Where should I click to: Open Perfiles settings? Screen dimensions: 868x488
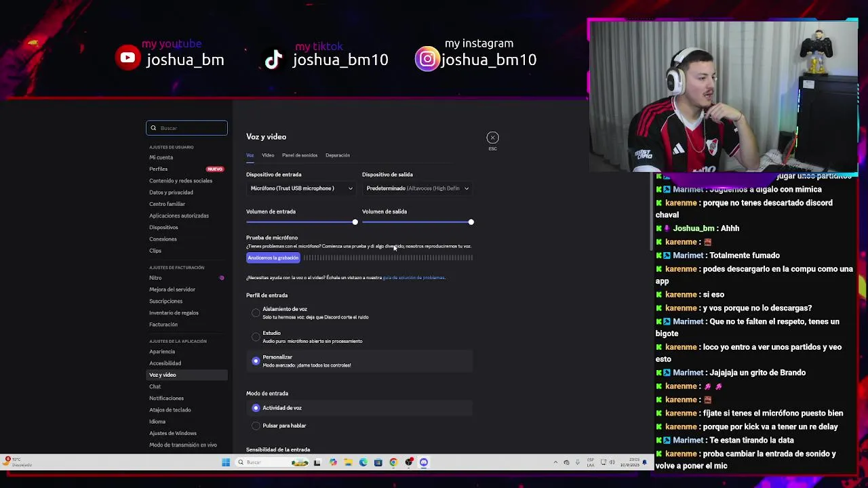(x=158, y=169)
